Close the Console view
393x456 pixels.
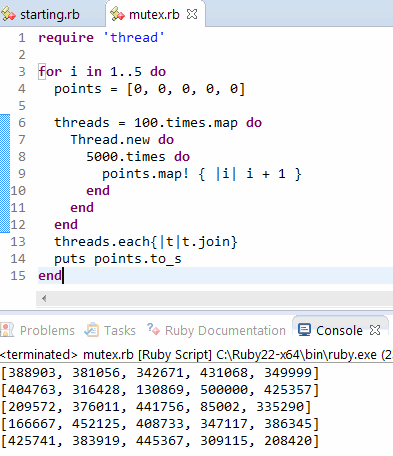point(375,330)
